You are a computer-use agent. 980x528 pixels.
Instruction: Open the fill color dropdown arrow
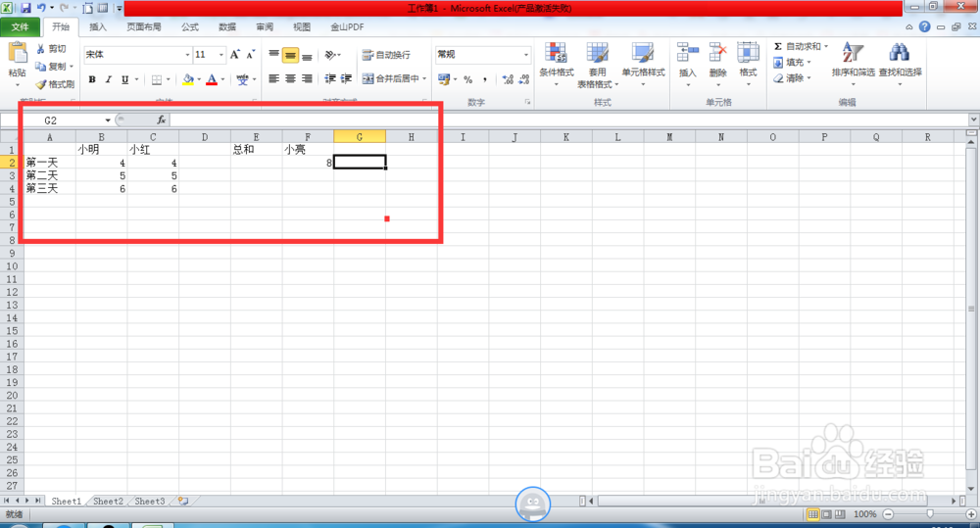click(199, 79)
